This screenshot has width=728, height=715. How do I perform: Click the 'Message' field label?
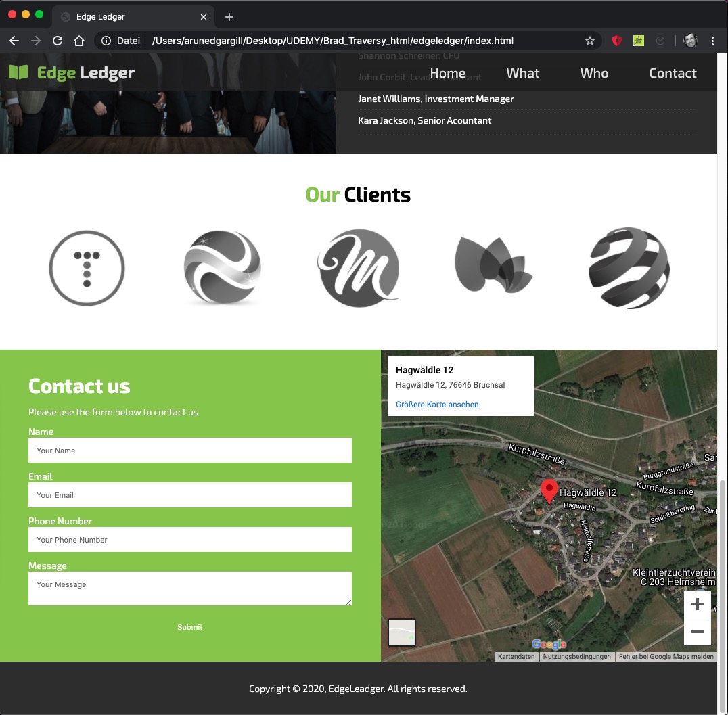coord(48,566)
